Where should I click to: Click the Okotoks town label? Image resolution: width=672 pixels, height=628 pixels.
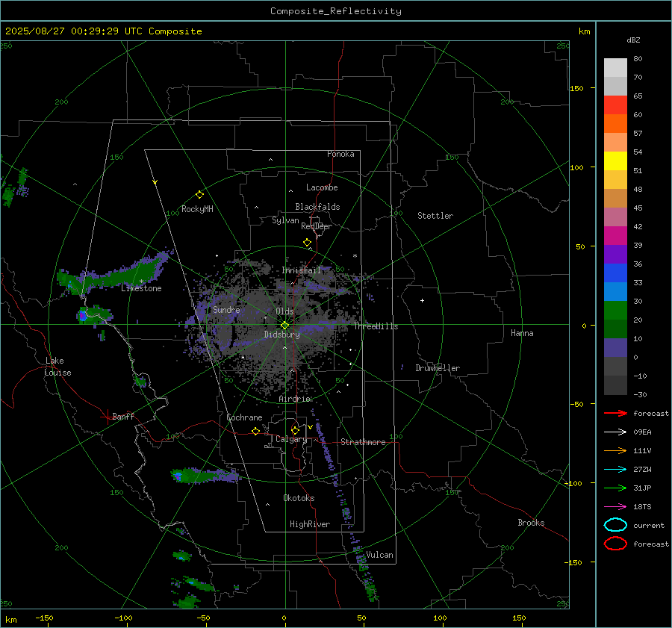pos(299,498)
